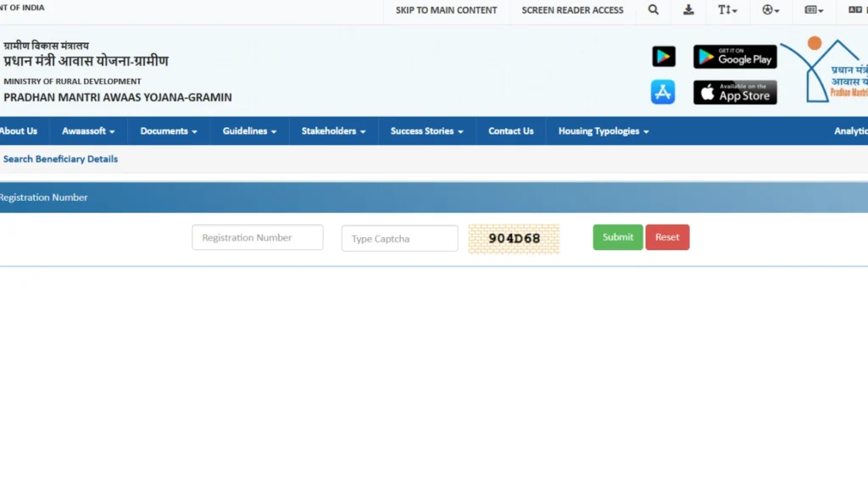
Task: Expand the Awaassoft menu
Action: (x=88, y=131)
